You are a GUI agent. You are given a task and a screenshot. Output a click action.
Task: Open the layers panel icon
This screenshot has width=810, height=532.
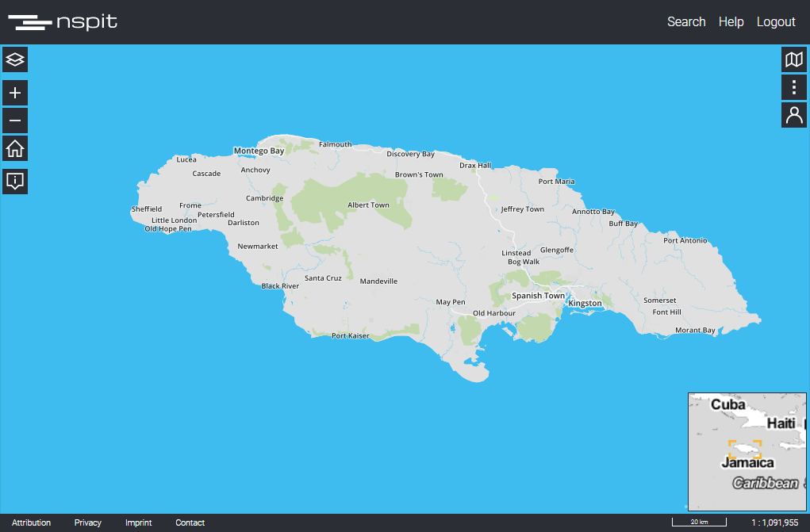pos(15,59)
